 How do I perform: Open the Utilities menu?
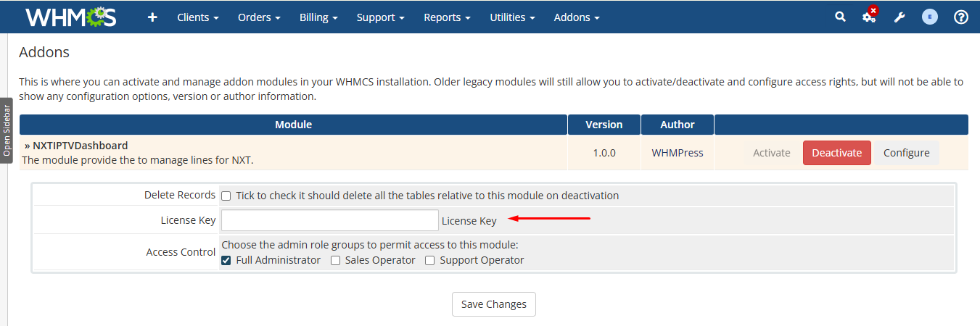(x=512, y=17)
